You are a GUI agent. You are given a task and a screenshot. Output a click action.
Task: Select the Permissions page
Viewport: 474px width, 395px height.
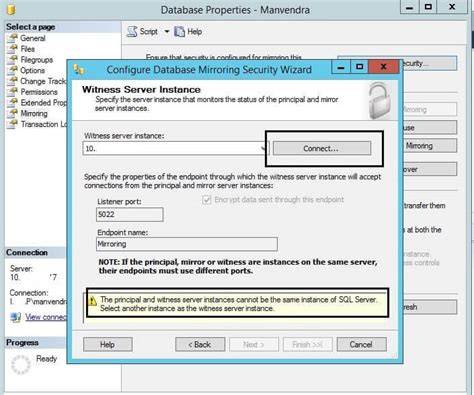[x=39, y=92]
